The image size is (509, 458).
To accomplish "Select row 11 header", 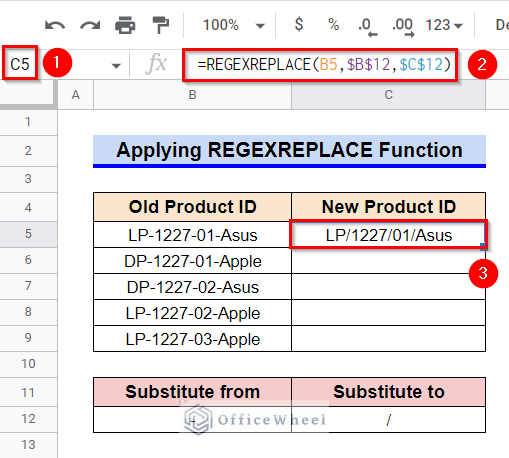I will [x=28, y=392].
